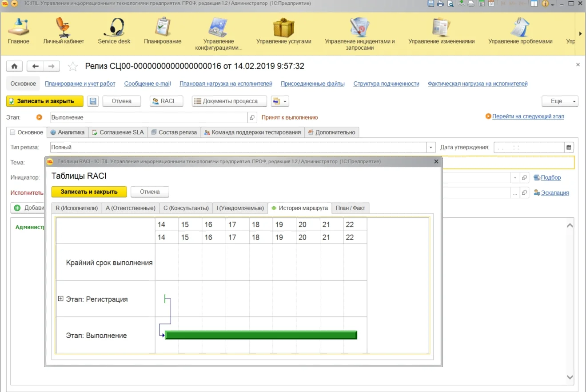The width and height of the screenshot is (586, 392).
Task: Add release to favorites with the star
Action: point(72,67)
